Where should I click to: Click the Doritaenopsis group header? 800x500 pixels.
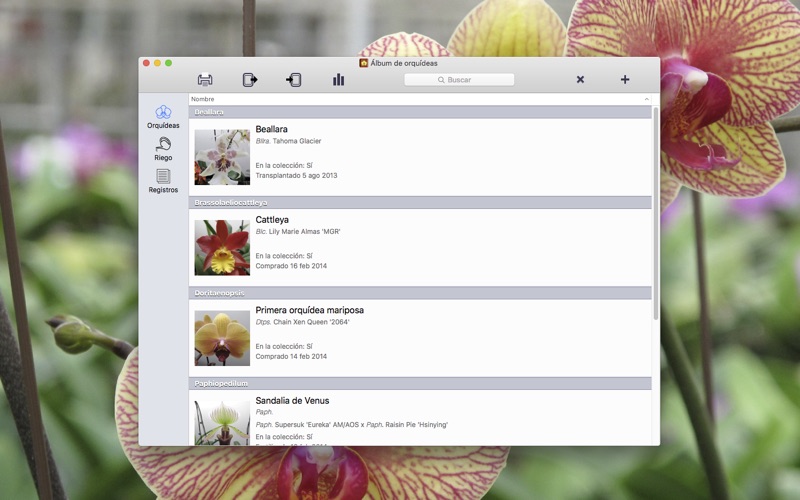click(x=420, y=293)
